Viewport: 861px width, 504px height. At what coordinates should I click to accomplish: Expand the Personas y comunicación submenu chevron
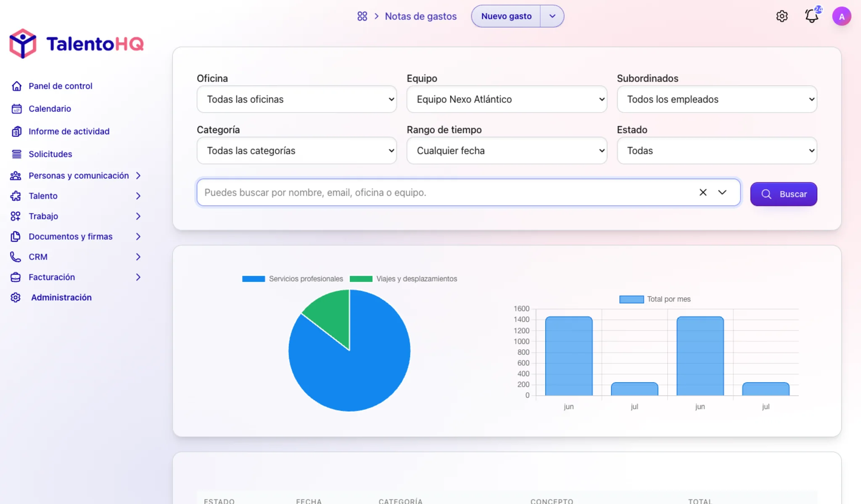click(x=138, y=176)
